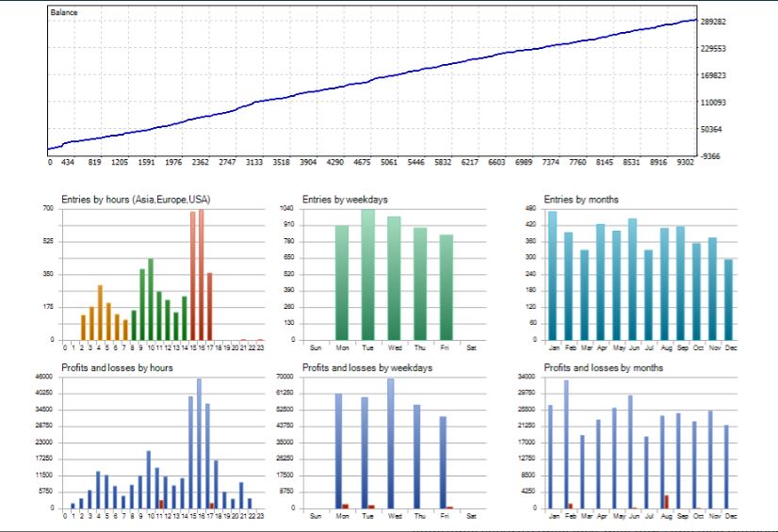Image resolution: width=778 pixels, height=532 pixels.
Task: Select the Aug red loss bar in Profits by months
Action: click(x=666, y=502)
